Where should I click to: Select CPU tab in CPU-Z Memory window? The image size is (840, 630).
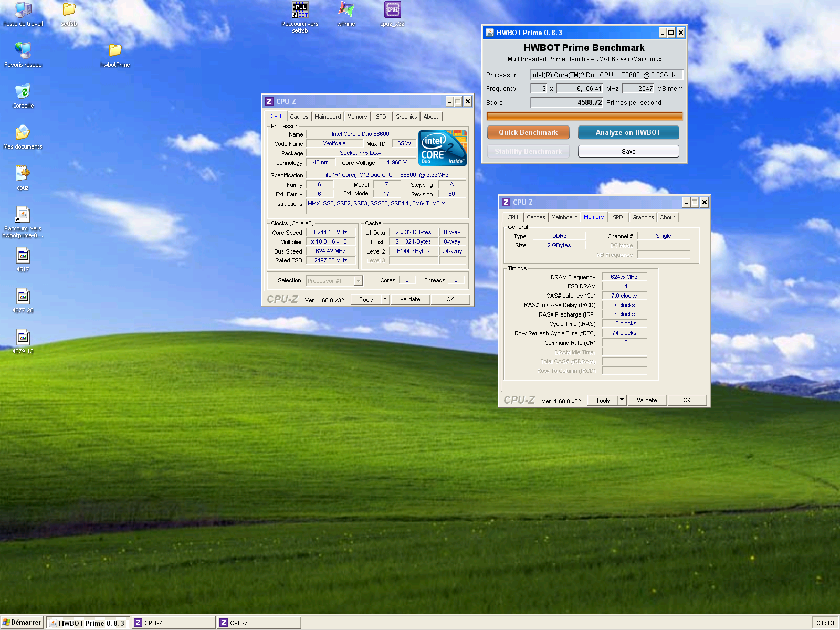click(x=513, y=217)
